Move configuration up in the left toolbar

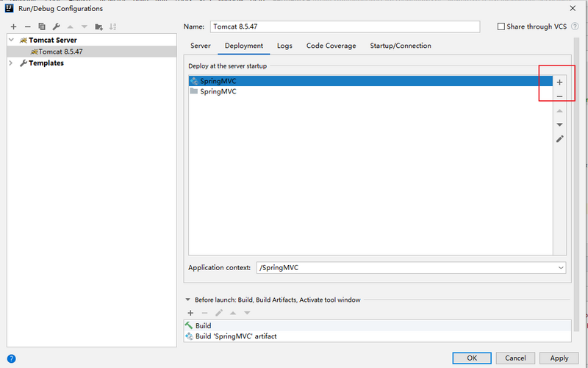click(70, 26)
